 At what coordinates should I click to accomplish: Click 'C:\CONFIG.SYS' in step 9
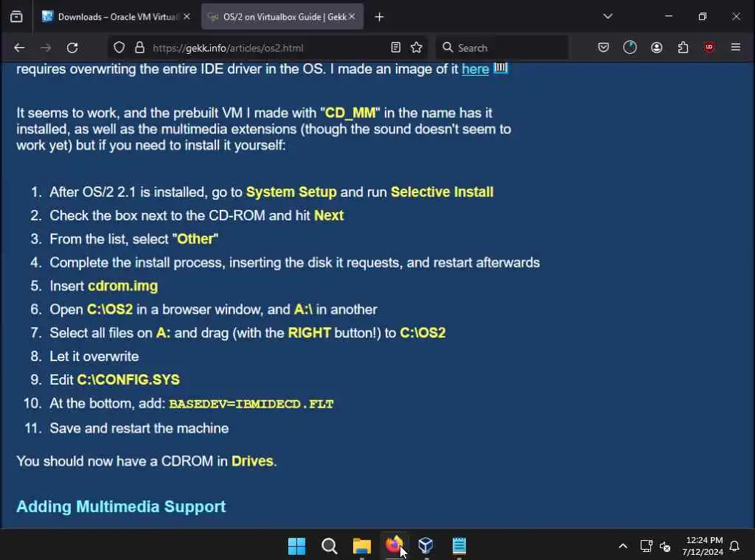pos(128,379)
